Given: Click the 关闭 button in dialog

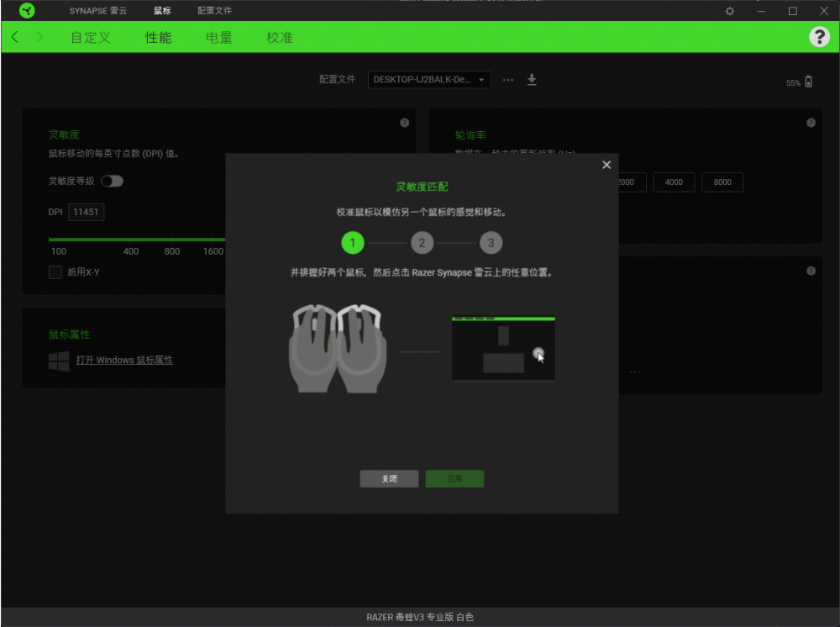Looking at the screenshot, I should (389, 478).
